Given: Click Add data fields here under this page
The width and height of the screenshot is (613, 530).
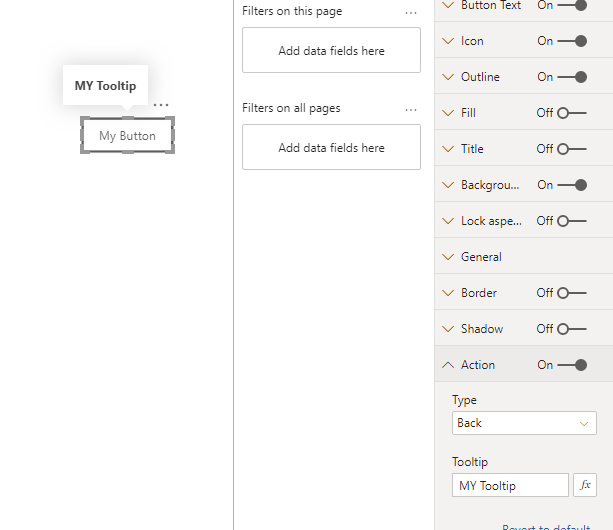Looking at the screenshot, I should [332, 50].
